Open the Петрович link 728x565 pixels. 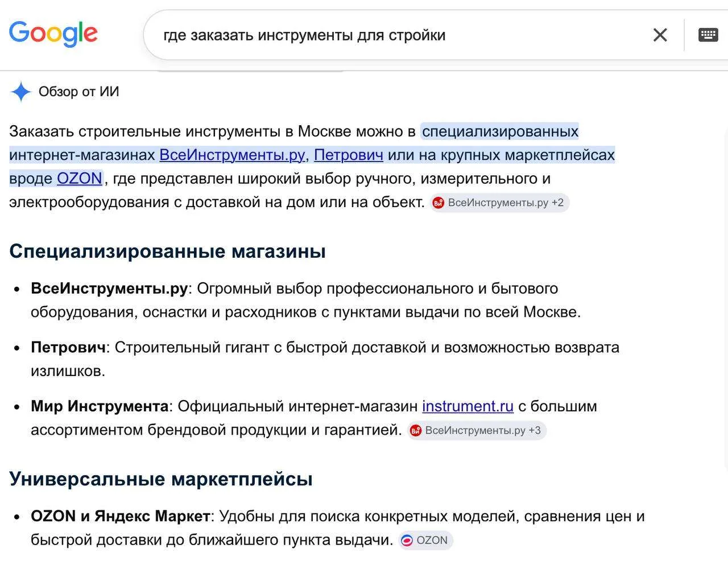click(x=348, y=155)
